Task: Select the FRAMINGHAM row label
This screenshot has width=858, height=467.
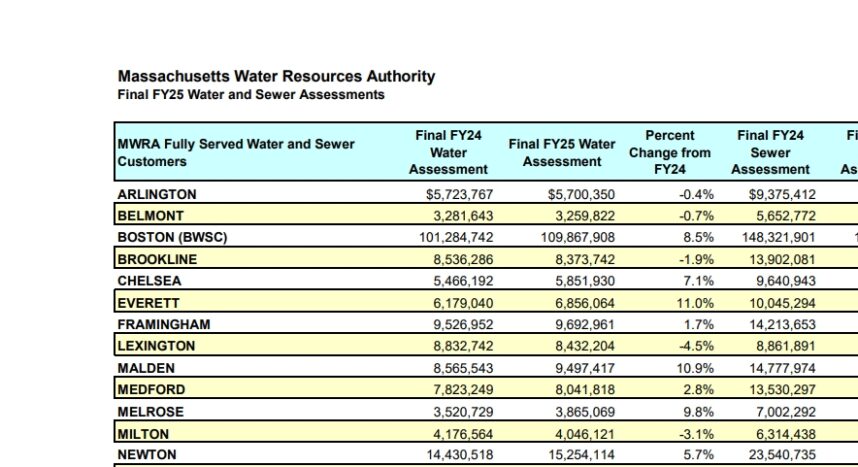Action: pos(164,325)
